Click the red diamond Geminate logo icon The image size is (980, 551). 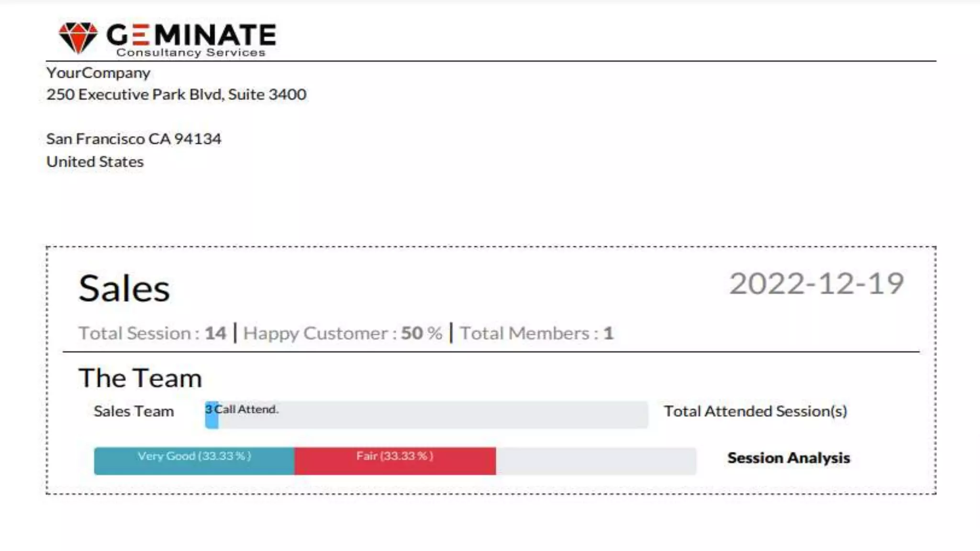(x=78, y=37)
